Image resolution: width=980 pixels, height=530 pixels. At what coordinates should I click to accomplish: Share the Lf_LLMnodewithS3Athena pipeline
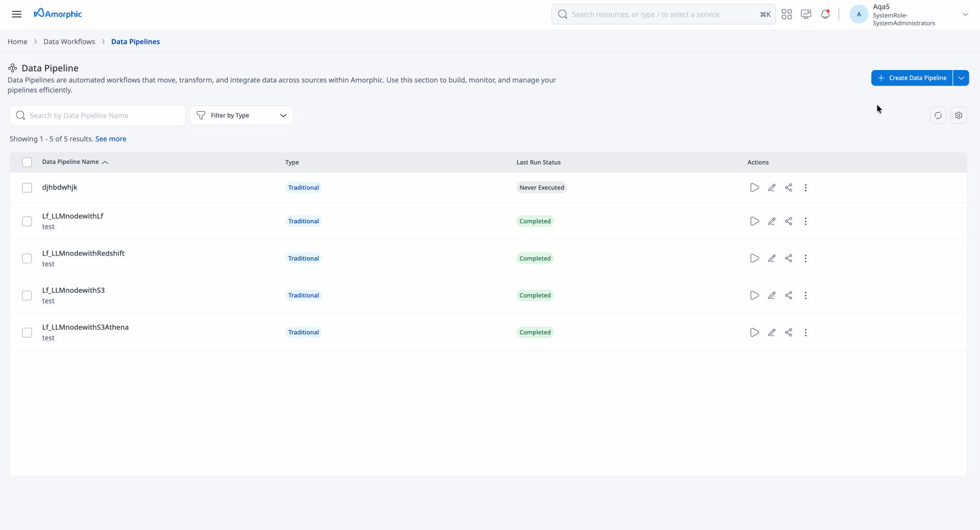point(789,332)
